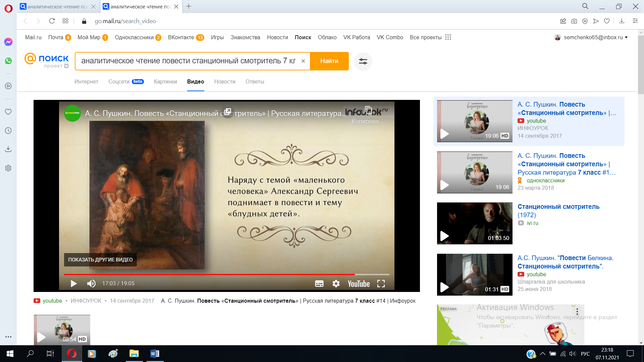
Task: Switch to Новости search tab
Action: pyautogui.click(x=225, y=81)
